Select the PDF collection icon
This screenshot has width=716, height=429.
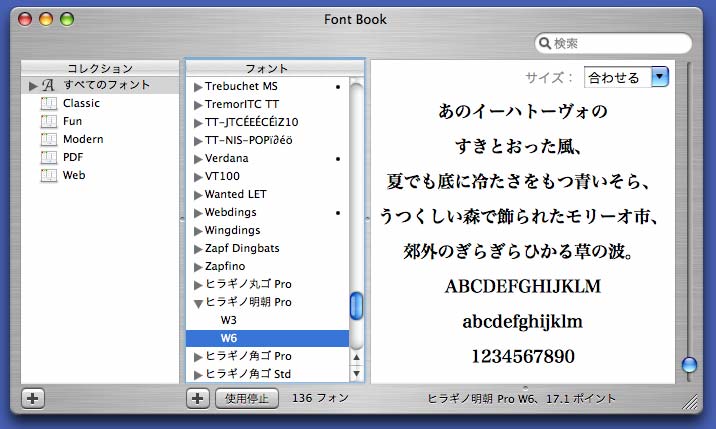click(x=48, y=158)
